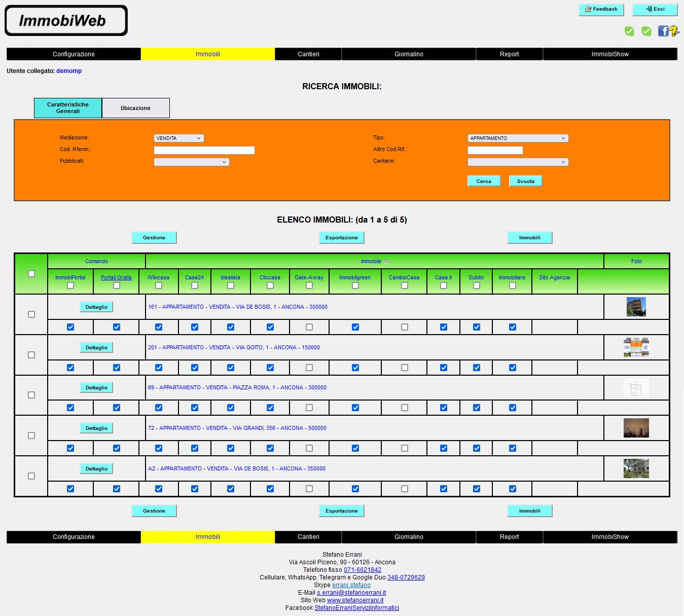Screen dimensions: 684x616
Task: Click the Immobile column sort arrows
Action: point(386,261)
